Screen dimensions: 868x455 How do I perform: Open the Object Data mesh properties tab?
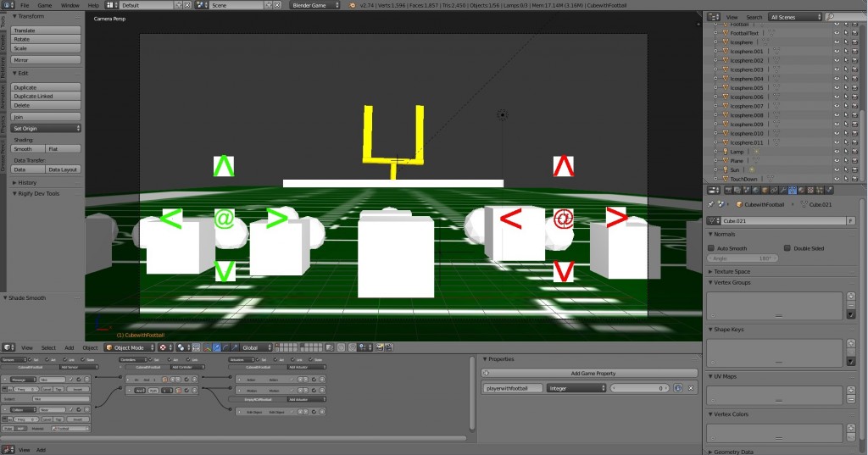click(x=793, y=190)
